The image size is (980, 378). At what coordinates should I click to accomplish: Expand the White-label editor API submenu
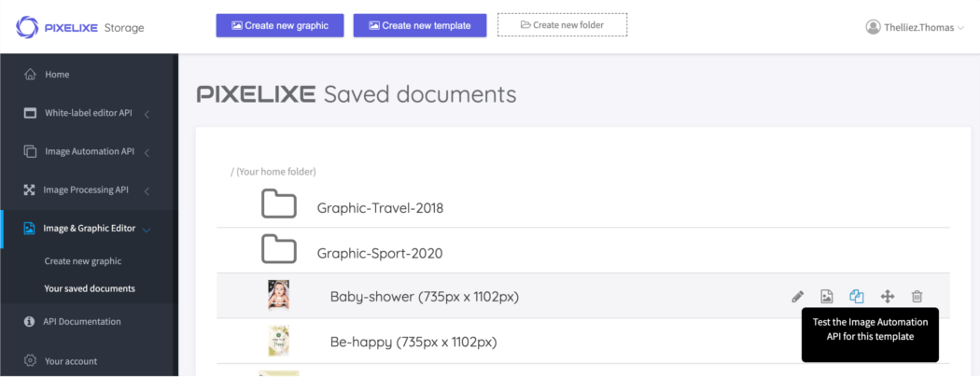(147, 114)
